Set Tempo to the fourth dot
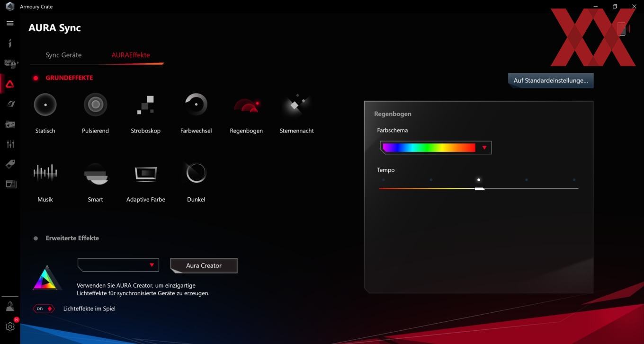This screenshot has width=644, height=344. click(x=526, y=180)
